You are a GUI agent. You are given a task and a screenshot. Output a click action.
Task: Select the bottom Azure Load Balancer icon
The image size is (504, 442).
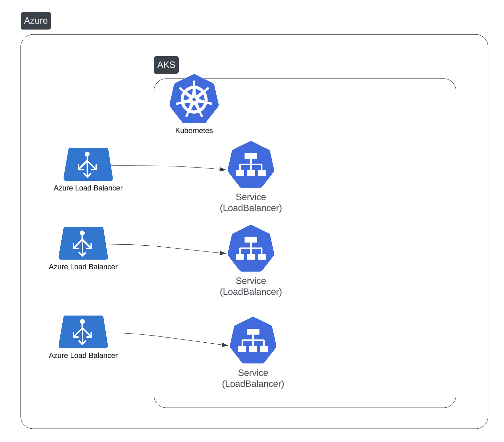coord(83,332)
